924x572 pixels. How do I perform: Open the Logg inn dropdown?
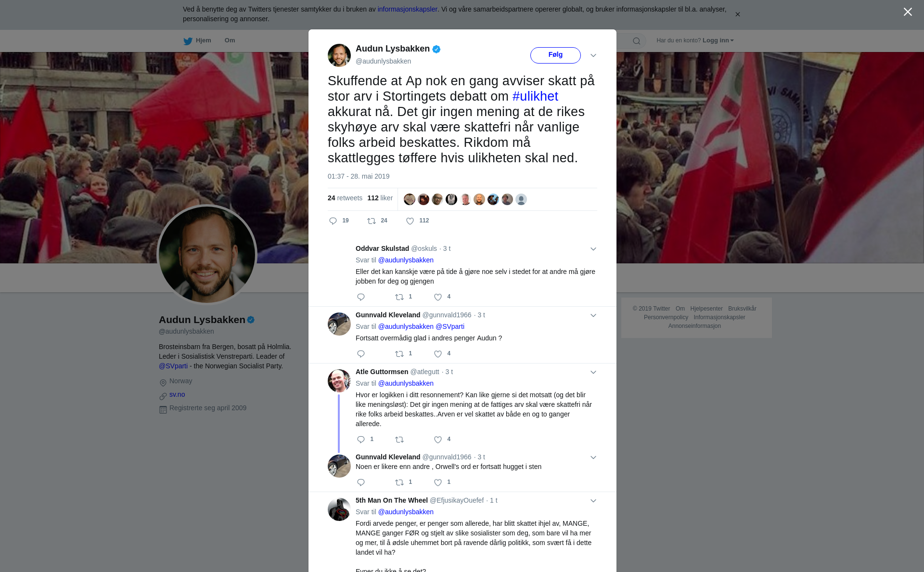[x=718, y=40]
